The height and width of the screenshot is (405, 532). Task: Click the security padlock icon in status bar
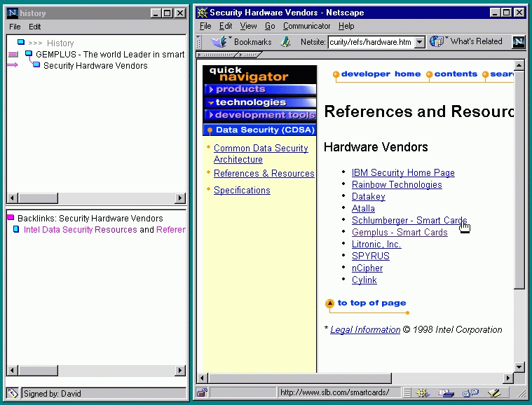click(x=202, y=393)
